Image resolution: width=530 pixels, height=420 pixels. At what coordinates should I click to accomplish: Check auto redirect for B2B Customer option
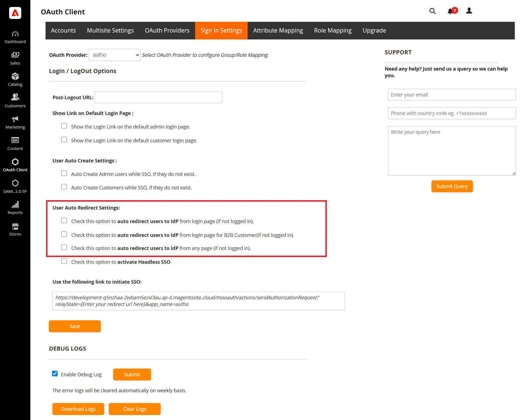pos(64,234)
